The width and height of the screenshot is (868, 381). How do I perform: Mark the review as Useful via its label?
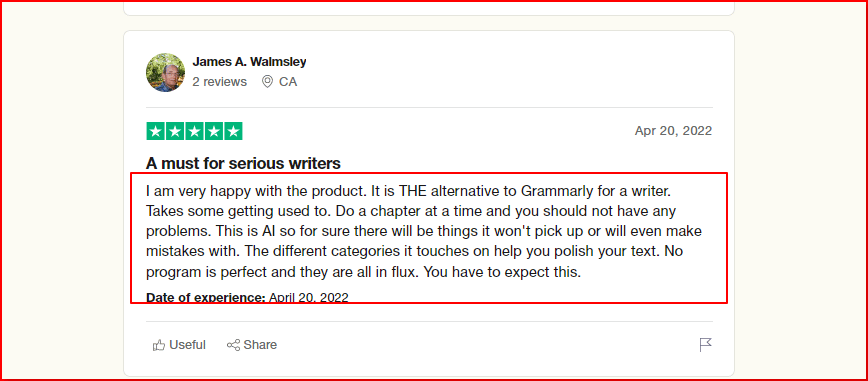(188, 345)
